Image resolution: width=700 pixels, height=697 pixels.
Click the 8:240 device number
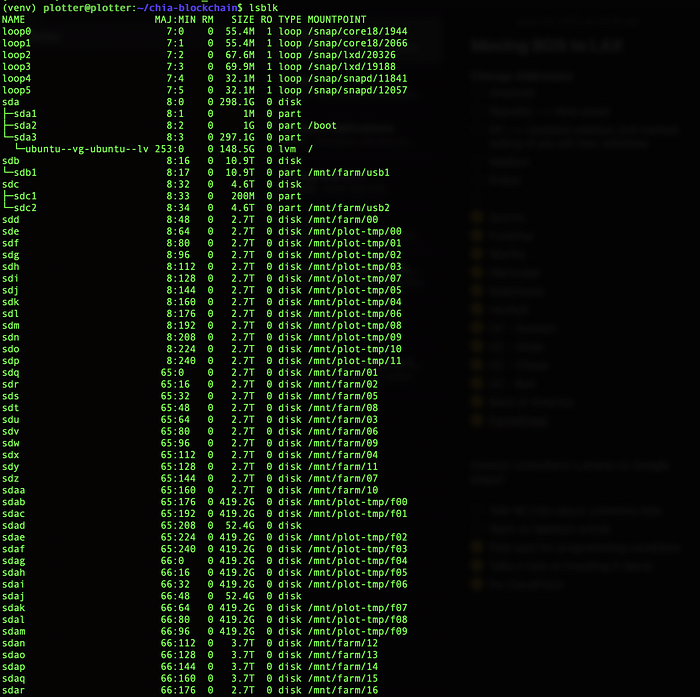tap(181, 361)
